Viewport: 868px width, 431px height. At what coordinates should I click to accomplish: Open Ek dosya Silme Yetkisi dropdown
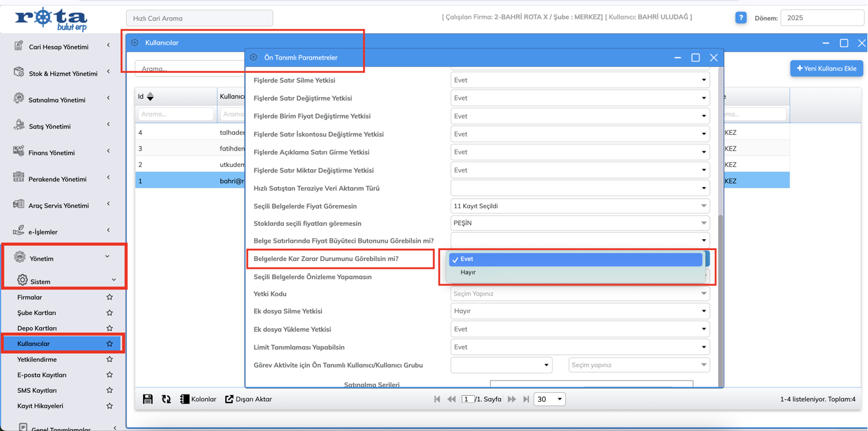[x=579, y=311]
